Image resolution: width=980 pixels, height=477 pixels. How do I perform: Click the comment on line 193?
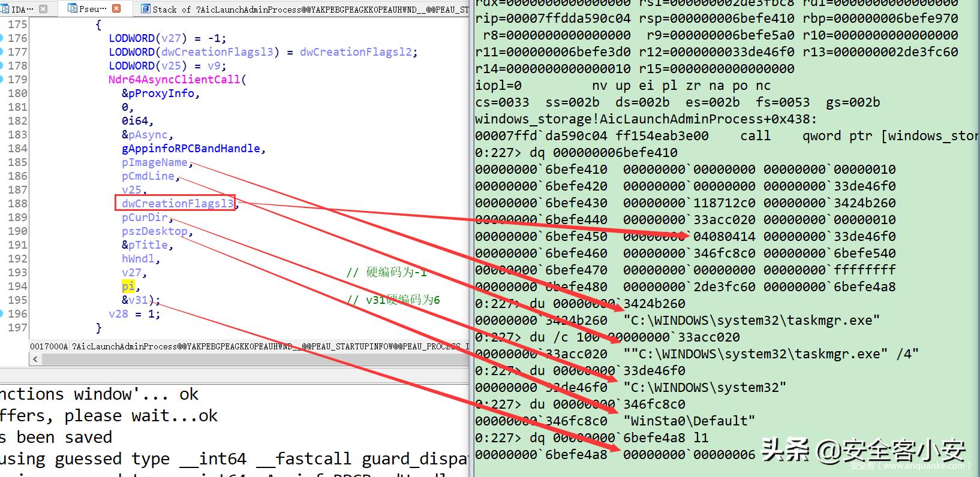(x=387, y=273)
